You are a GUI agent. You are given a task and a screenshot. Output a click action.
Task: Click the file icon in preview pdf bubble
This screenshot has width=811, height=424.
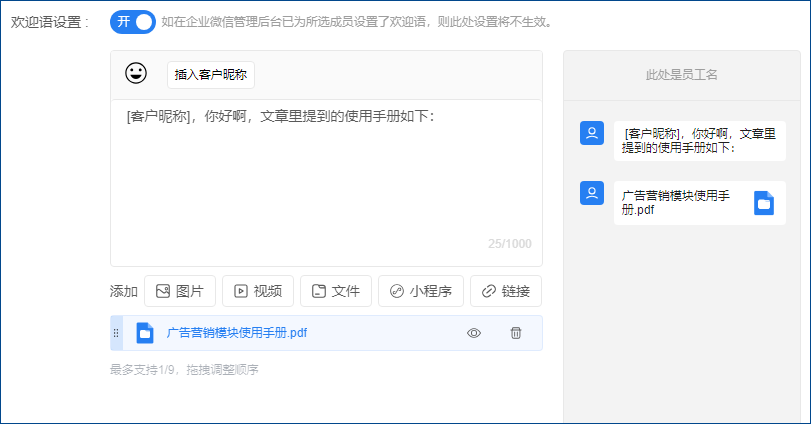click(764, 203)
